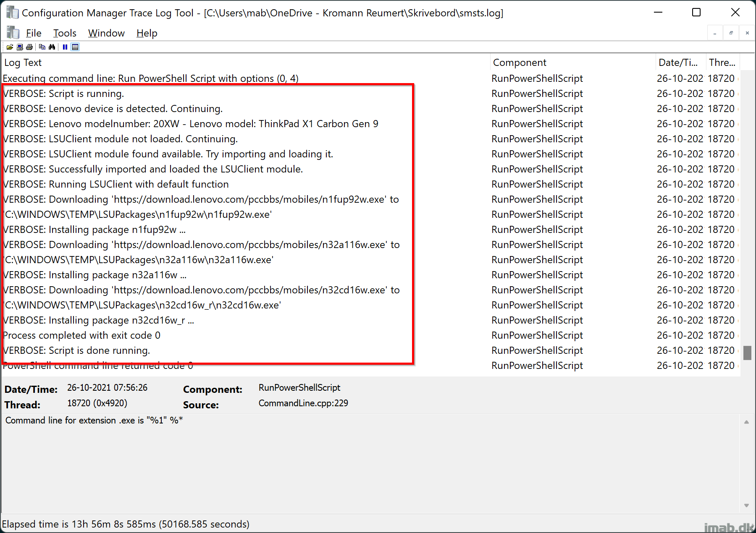Maximize the Trace Log Tool main window
This screenshot has height=533, width=756.
pyautogui.click(x=696, y=13)
